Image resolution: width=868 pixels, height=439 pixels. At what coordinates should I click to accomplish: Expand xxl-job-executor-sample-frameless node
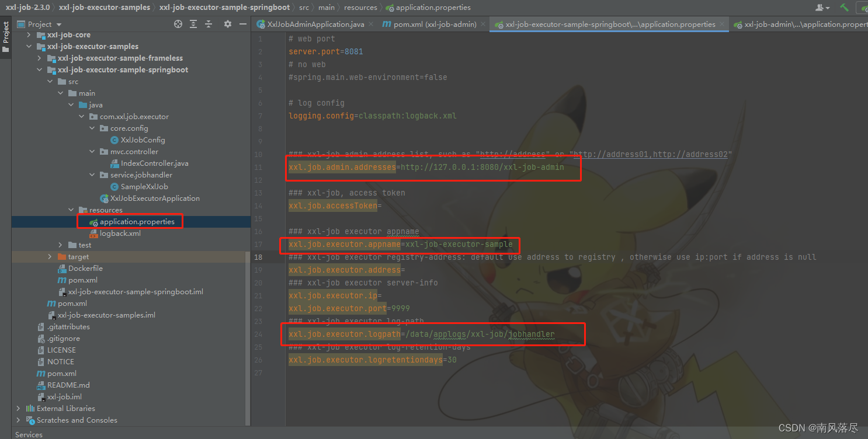[x=40, y=58]
